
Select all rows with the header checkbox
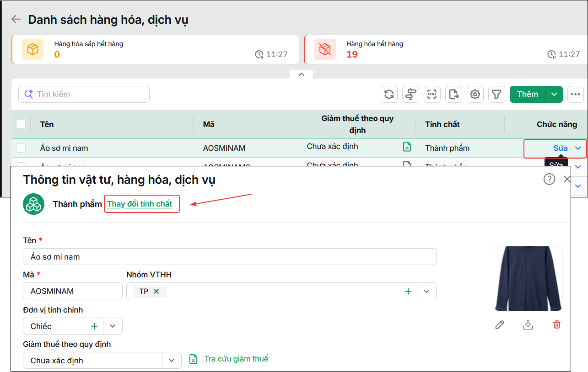pos(21,124)
